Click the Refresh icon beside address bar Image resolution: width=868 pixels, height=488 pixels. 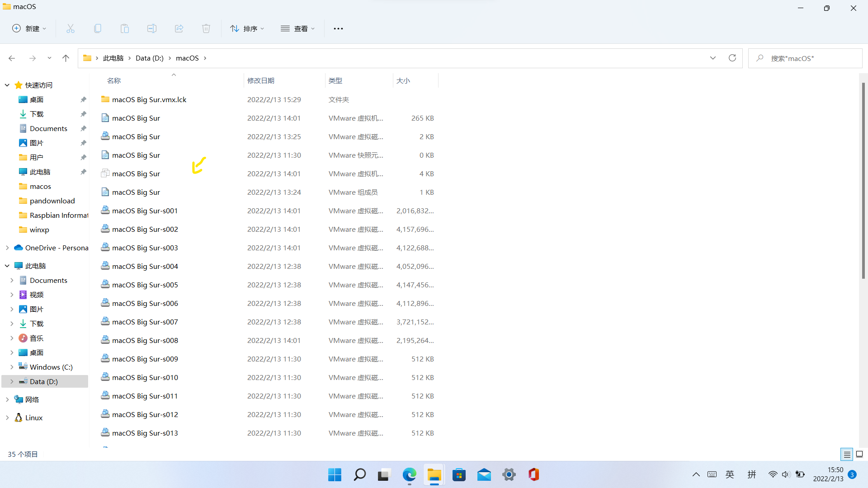click(x=732, y=58)
